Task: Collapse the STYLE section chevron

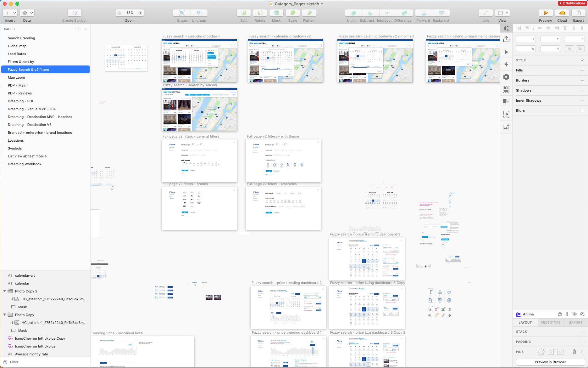Action: [x=582, y=60]
